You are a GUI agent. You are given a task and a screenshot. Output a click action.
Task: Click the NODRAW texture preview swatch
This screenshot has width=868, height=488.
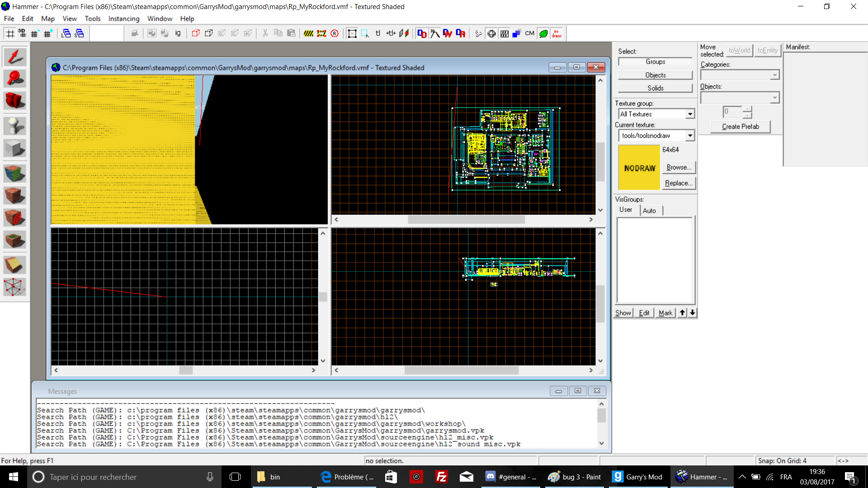[639, 168]
